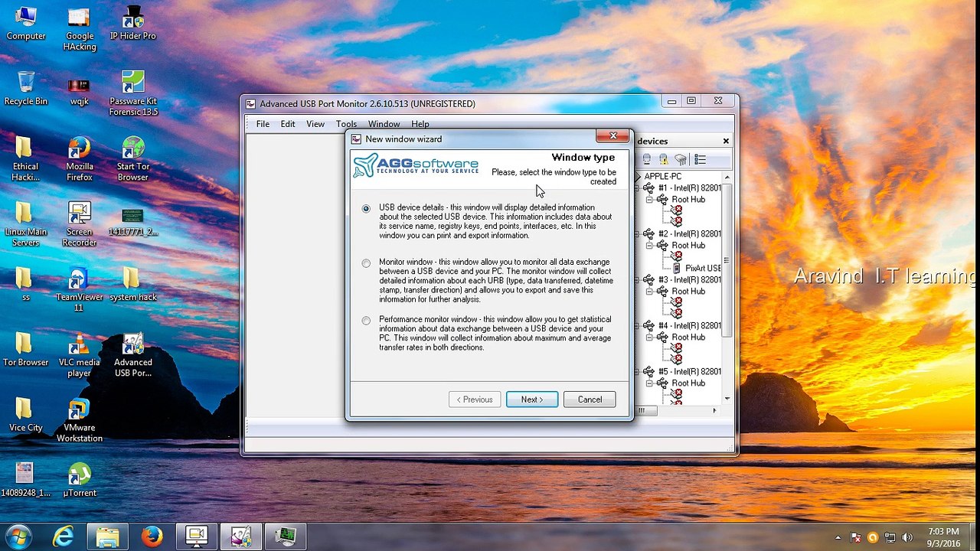Close the devices panel

click(726, 141)
